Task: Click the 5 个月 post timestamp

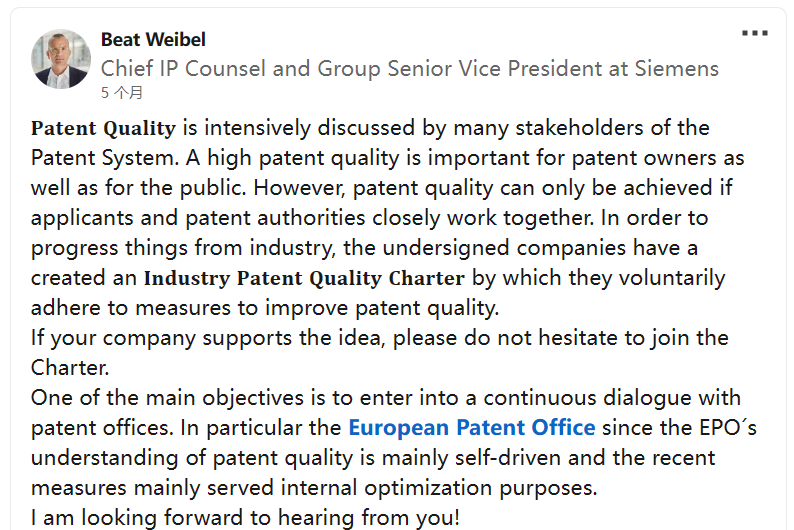Action: point(122,93)
